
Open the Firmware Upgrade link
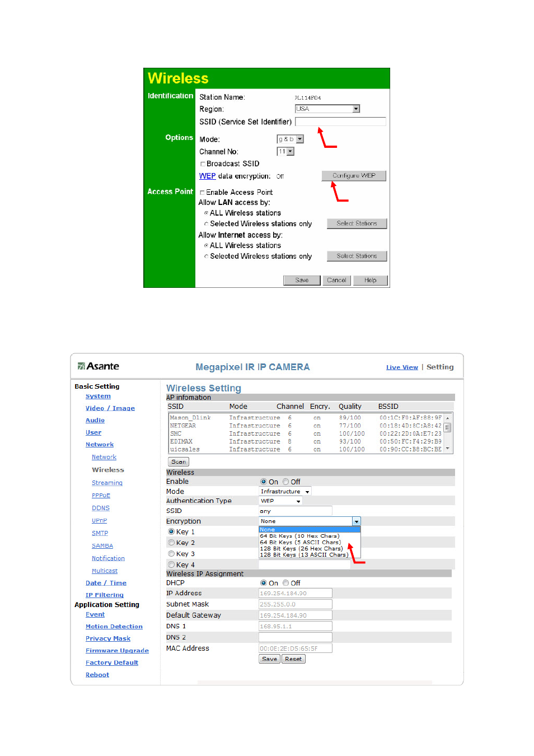117,651
